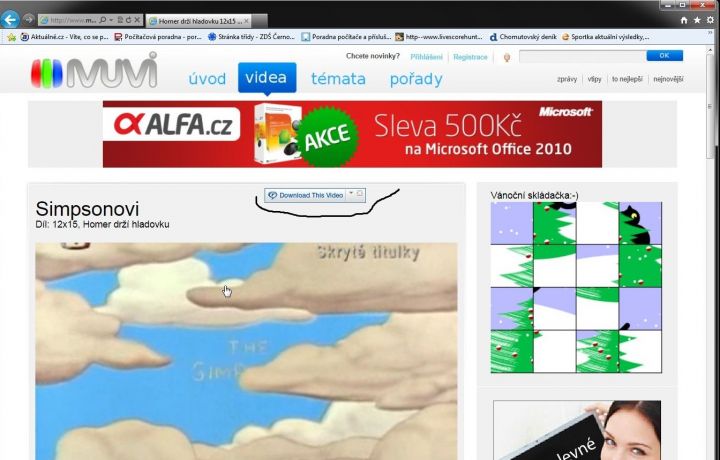Click the blue OK search button
Screen dimensions: 720x460
[x=664, y=56]
